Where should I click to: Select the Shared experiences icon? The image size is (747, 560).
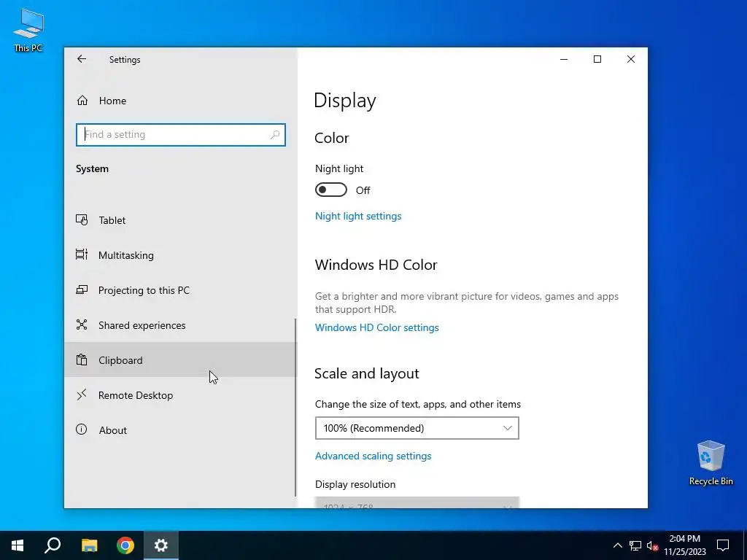[82, 324]
